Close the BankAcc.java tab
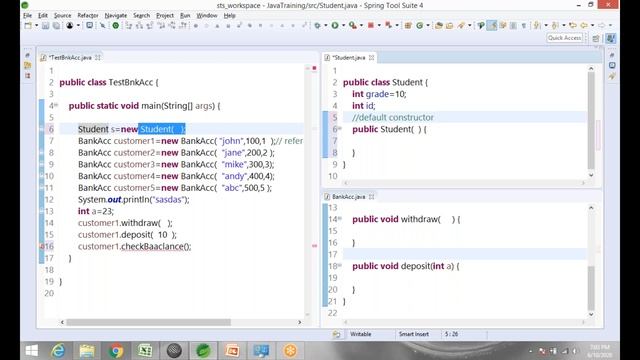Image resolution: width=640 pixels, height=360 pixels. (371, 197)
